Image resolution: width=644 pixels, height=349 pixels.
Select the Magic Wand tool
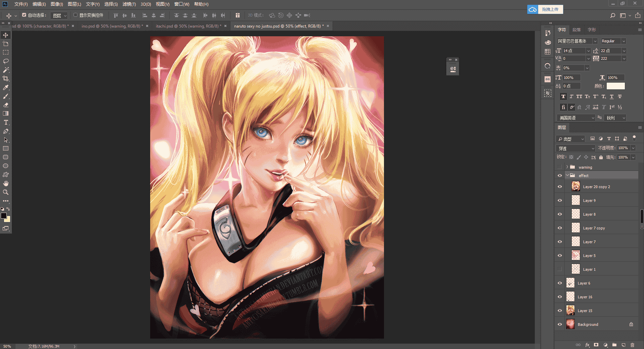coord(6,70)
